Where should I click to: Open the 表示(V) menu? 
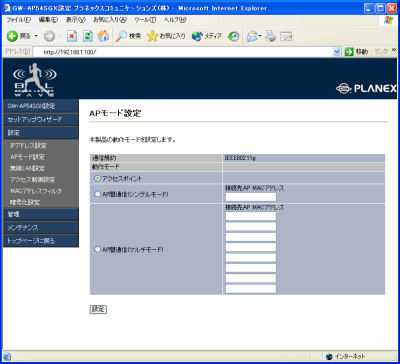tap(76, 20)
